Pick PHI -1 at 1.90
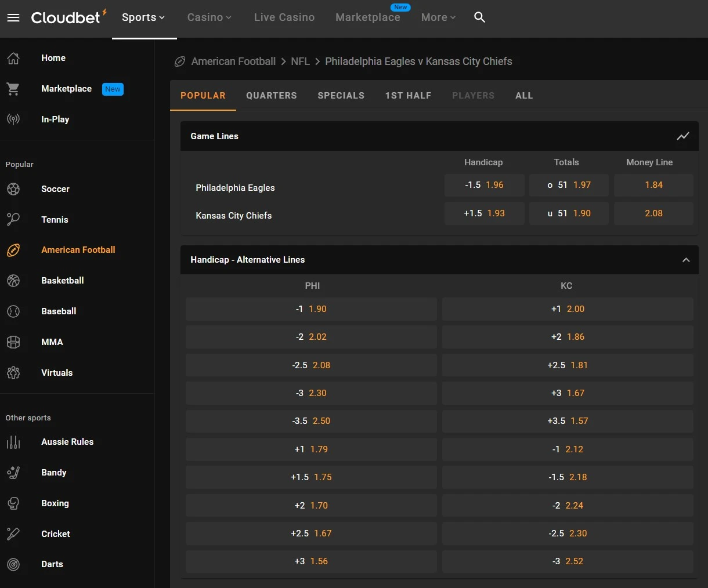The height and width of the screenshot is (588, 708). 311,309
